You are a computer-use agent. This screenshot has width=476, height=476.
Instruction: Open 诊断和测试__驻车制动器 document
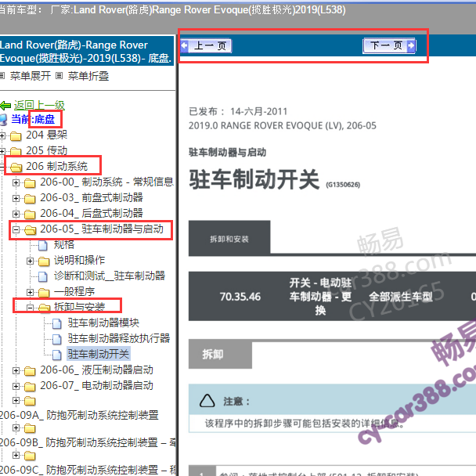tap(110, 276)
